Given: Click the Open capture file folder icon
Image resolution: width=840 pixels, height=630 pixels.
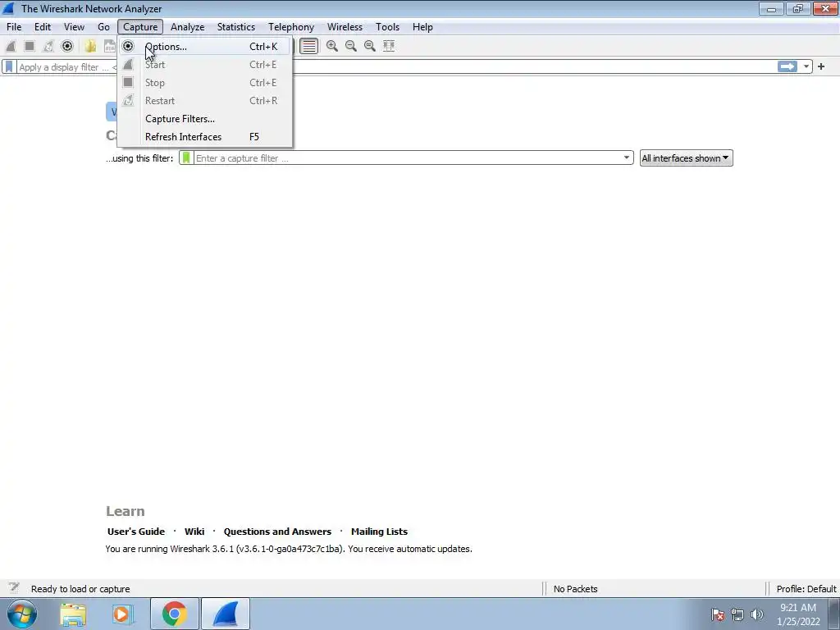Looking at the screenshot, I should point(90,46).
